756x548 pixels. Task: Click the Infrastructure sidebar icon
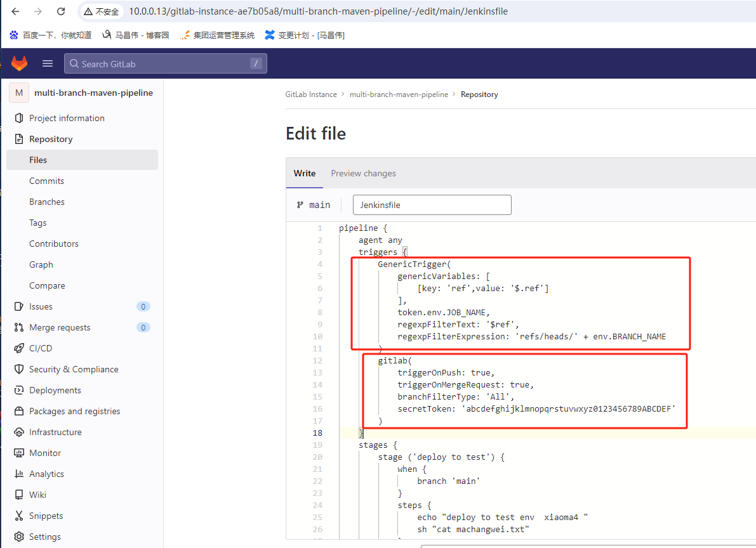(x=19, y=432)
